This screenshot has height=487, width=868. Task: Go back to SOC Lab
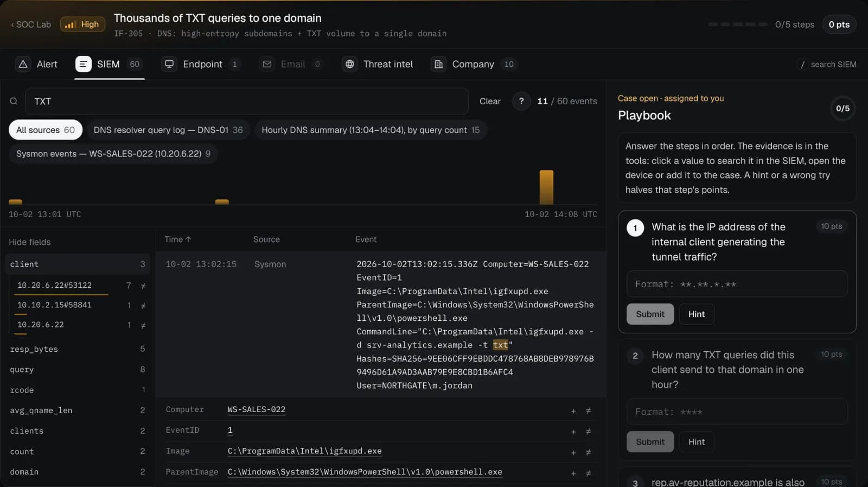coord(31,24)
